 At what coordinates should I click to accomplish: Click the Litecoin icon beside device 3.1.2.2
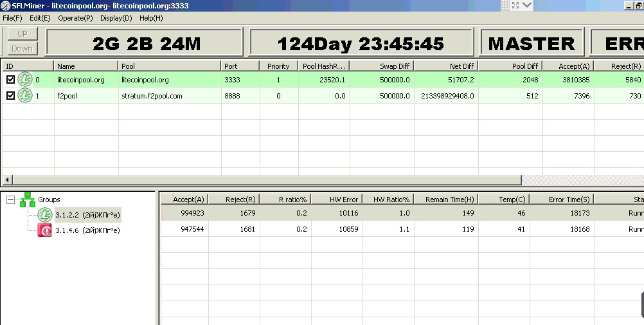pos(45,215)
